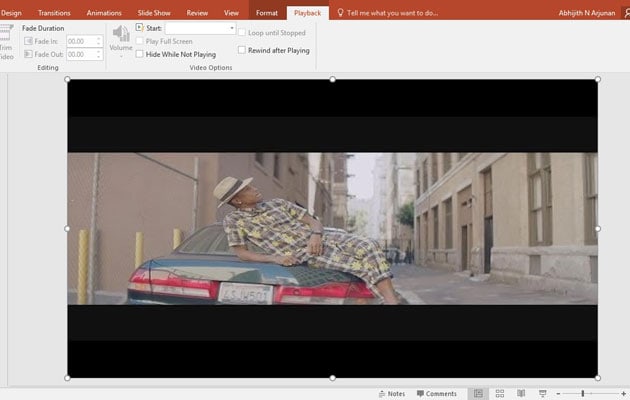Image resolution: width=630 pixels, height=400 pixels.
Task: Open the Animations tab
Action: click(x=104, y=13)
